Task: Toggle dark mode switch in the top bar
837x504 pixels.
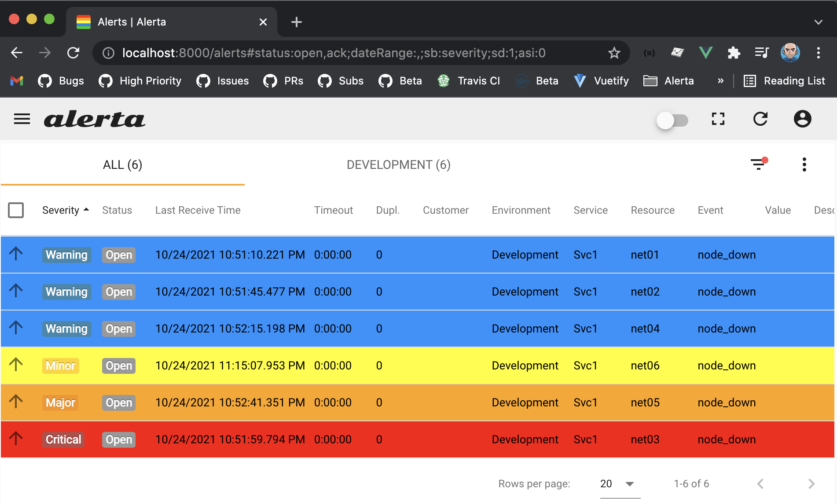Action: click(x=672, y=120)
